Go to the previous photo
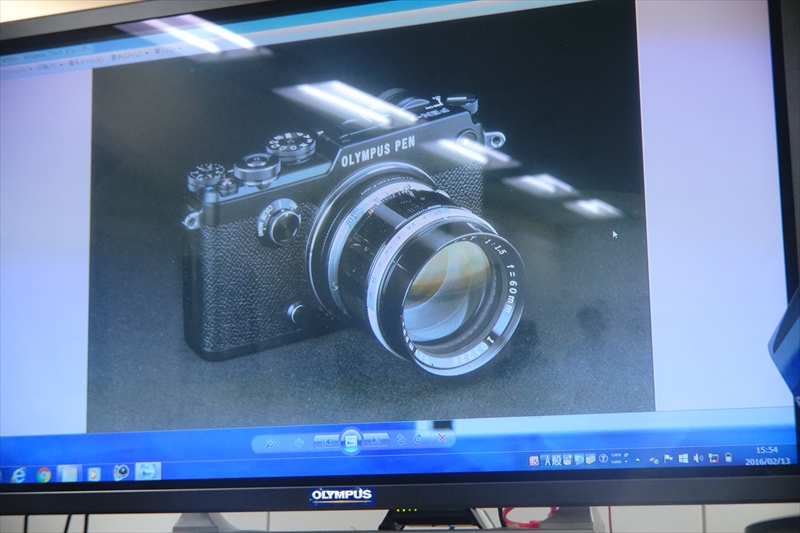Screen dimensions: 800x533 327,441
